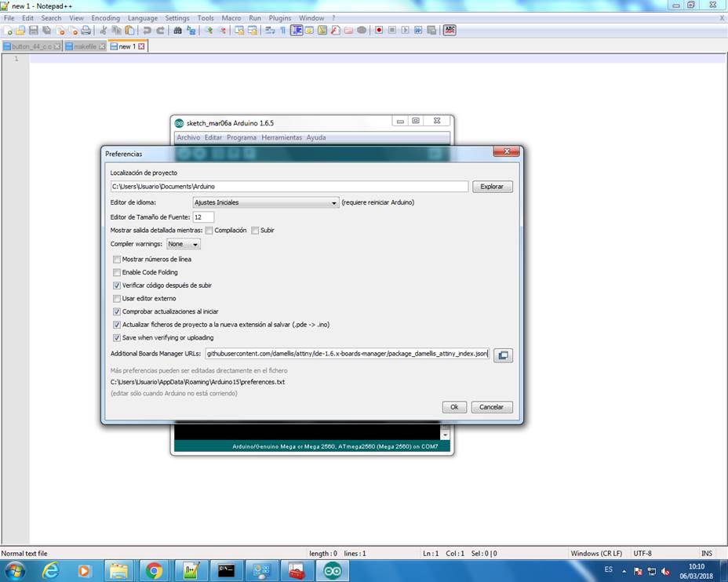Click the Arduino console scrollbar down arrow
The height and width of the screenshot is (582, 728).
pos(445,435)
